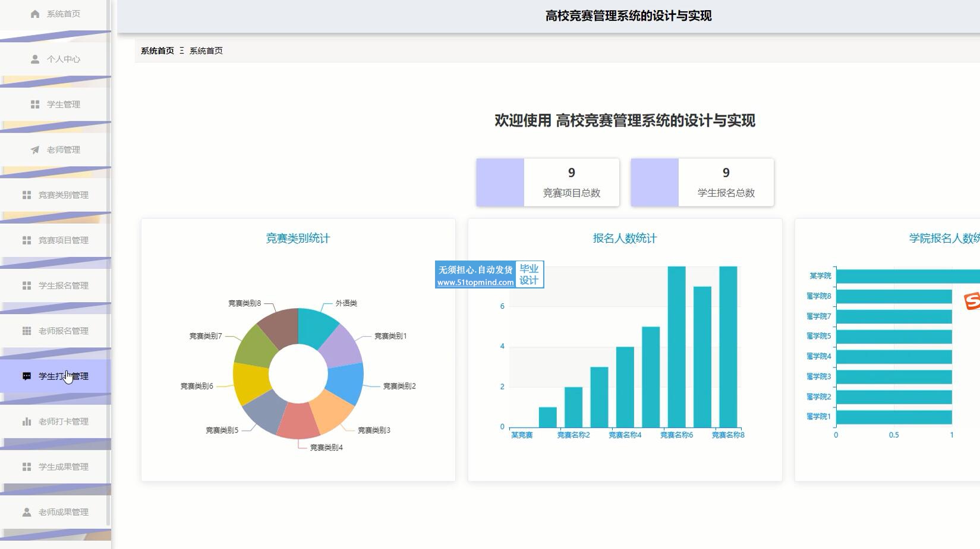
Task: Click the paper plane icon beside 老师管理
Action: pyautogui.click(x=35, y=150)
